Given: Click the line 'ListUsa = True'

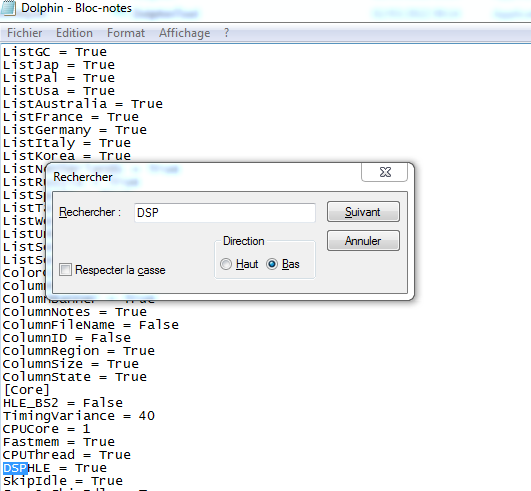Looking at the screenshot, I should [59, 91].
